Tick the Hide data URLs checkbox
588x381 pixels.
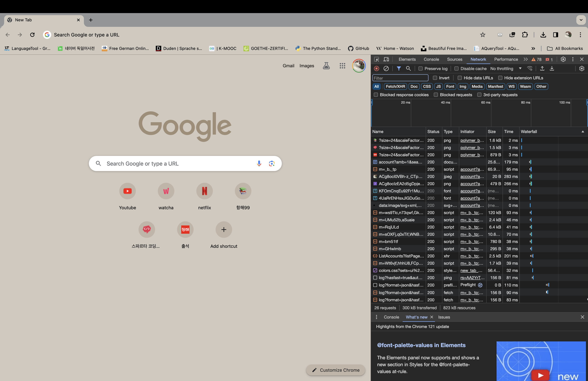(460, 78)
